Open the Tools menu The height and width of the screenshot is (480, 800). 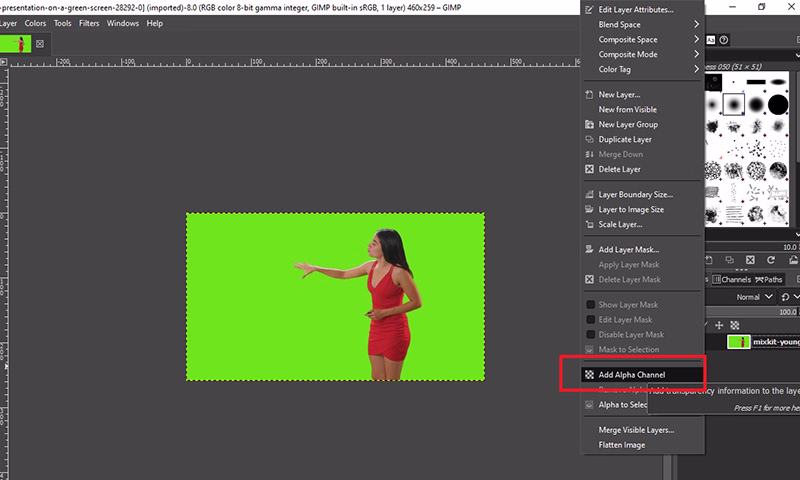pyautogui.click(x=63, y=23)
